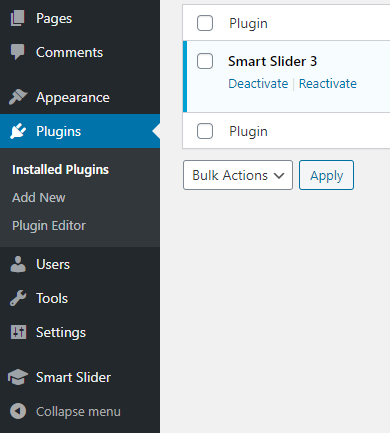Sort by Plugin column header at top
390x433 pixels.
pos(248,23)
